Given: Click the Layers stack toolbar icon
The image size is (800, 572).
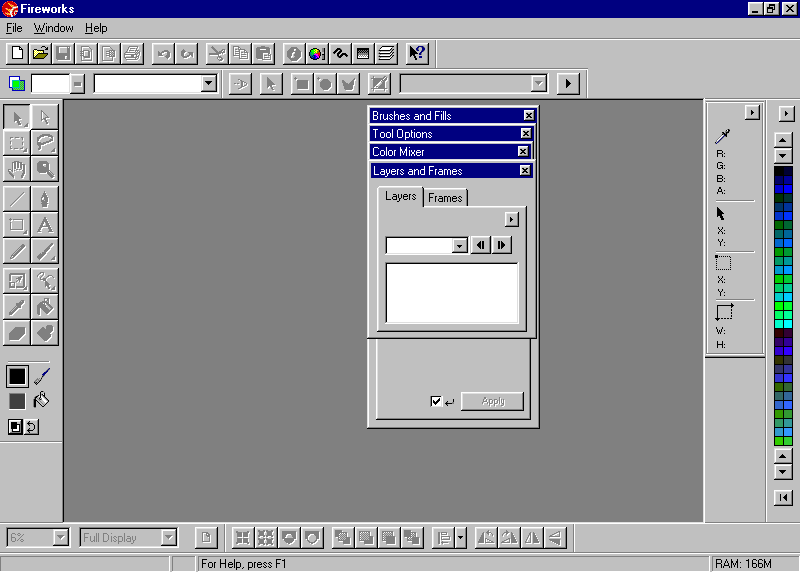Looking at the screenshot, I should [386, 54].
